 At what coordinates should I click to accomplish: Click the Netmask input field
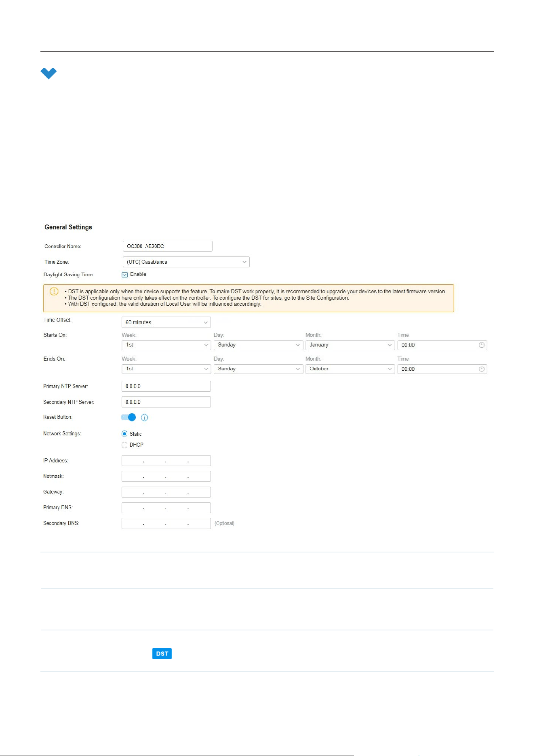pos(166,477)
